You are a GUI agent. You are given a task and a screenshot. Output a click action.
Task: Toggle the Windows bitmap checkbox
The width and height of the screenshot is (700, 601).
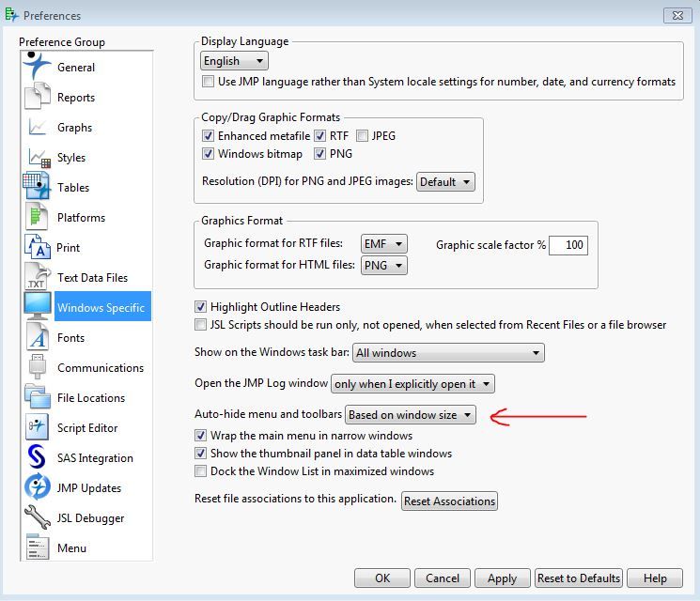(x=208, y=153)
